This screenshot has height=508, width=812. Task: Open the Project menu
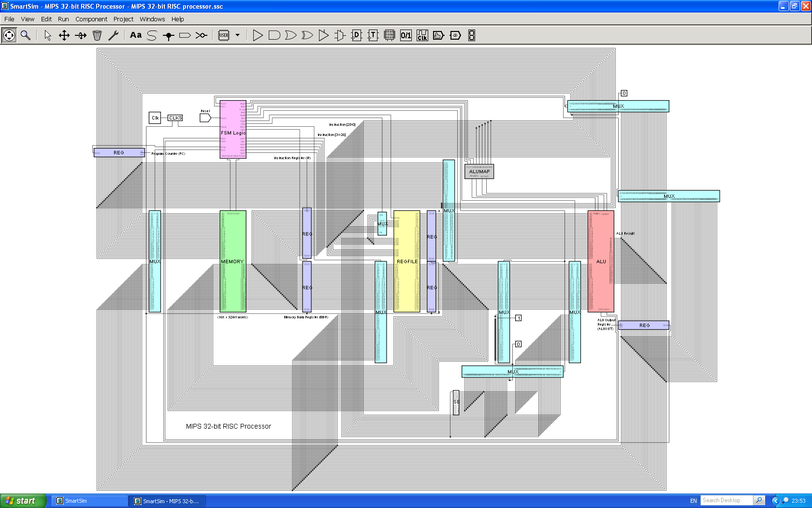(x=123, y=19)
